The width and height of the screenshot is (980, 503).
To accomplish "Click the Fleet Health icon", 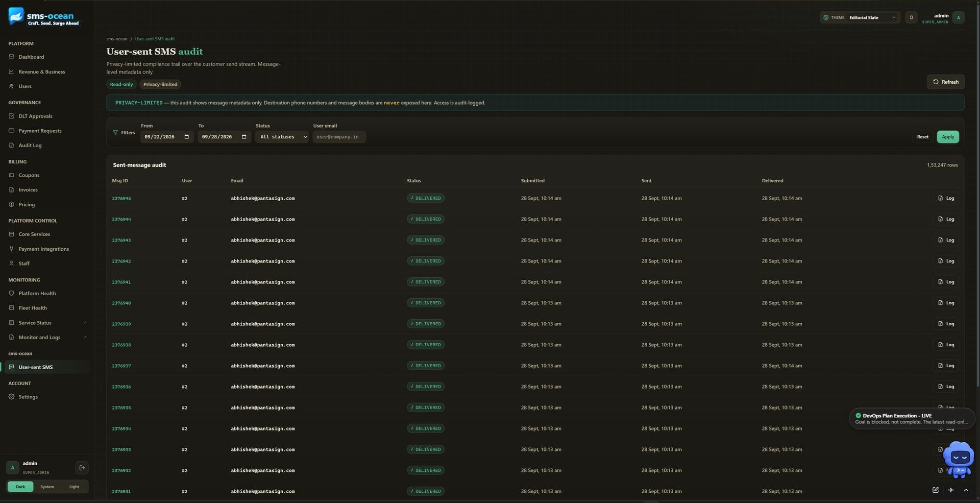I will 11,307.
